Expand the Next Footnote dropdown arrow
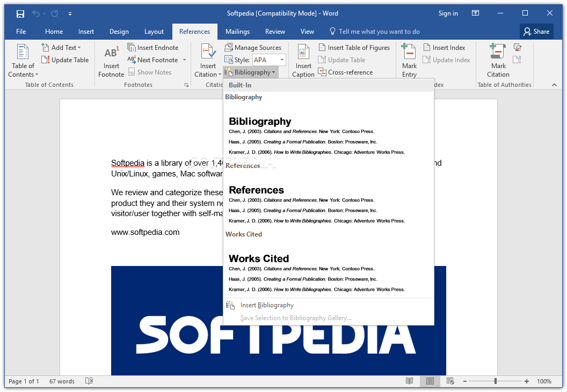This screenshot has width=567, height=392. [x=184, y=60]
